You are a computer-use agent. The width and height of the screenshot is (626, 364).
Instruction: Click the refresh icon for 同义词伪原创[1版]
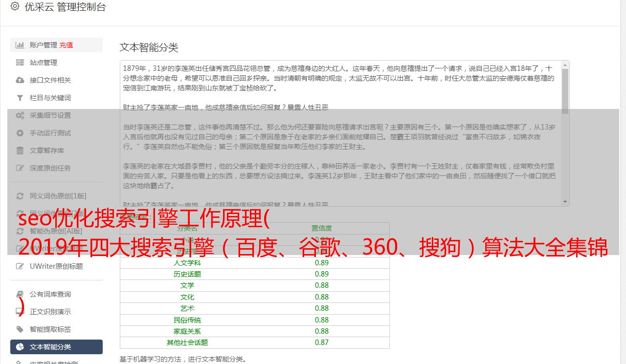coord(20,196)
